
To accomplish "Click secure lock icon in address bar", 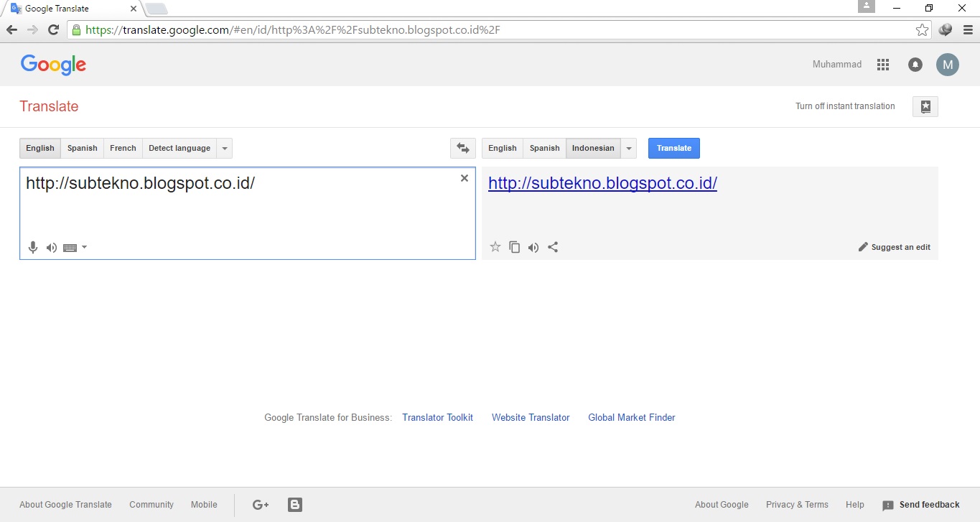I will [x=76, y=29].
